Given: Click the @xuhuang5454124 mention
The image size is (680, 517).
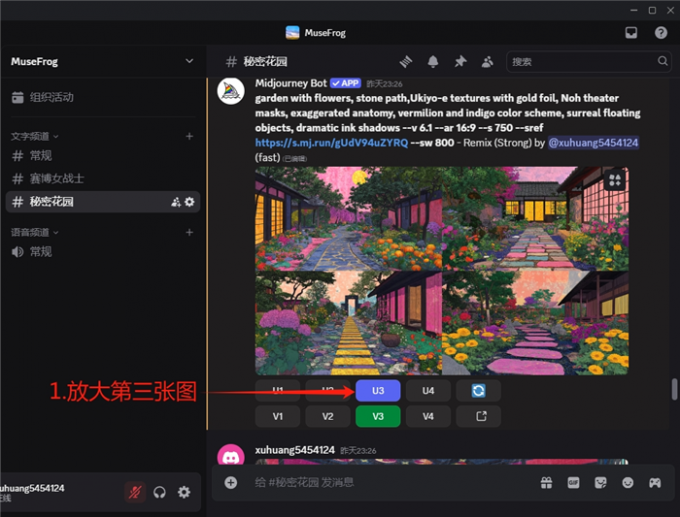Looking at the screenshot, I should [x=593, y=143].
